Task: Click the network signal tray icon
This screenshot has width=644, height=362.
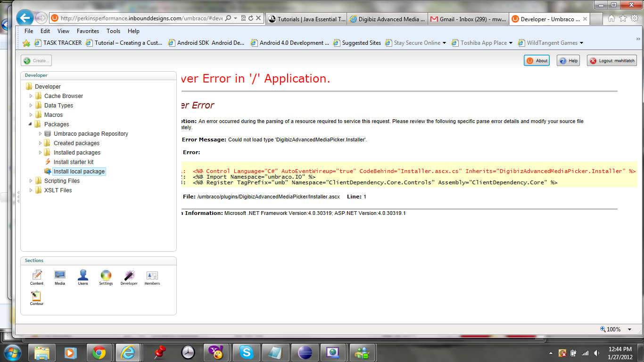Action: coord(585,353)
